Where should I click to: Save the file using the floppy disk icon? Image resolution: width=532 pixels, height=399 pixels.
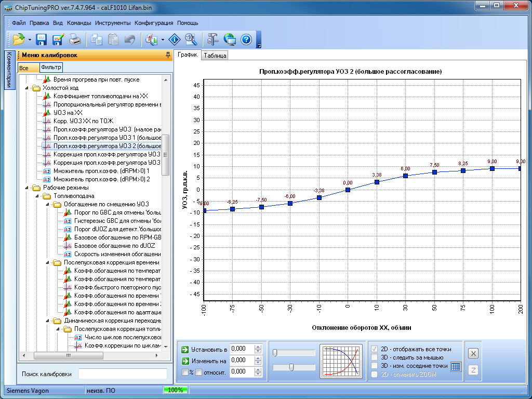coord(42,39)
